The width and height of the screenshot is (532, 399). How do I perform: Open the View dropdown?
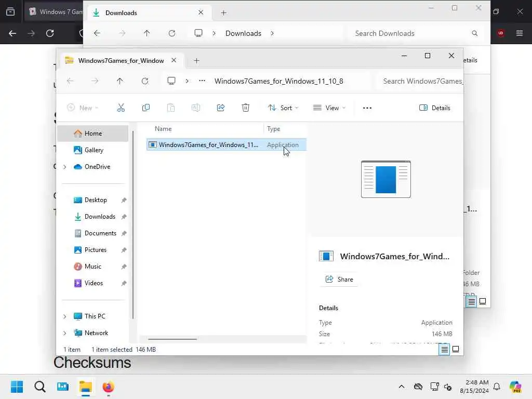pos(329,108)
